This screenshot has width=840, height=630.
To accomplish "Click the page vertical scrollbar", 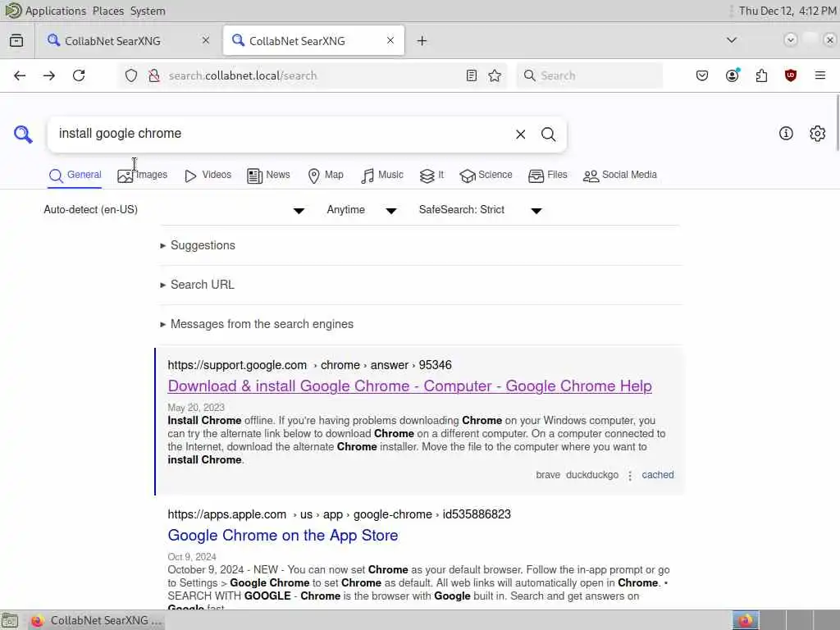I will coord(838,123).
